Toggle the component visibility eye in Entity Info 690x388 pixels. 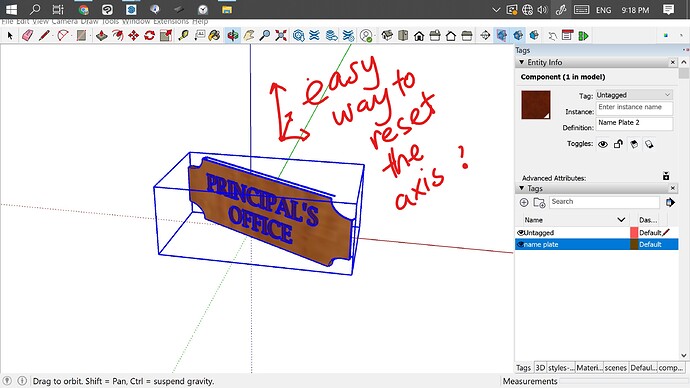(603, 144)
